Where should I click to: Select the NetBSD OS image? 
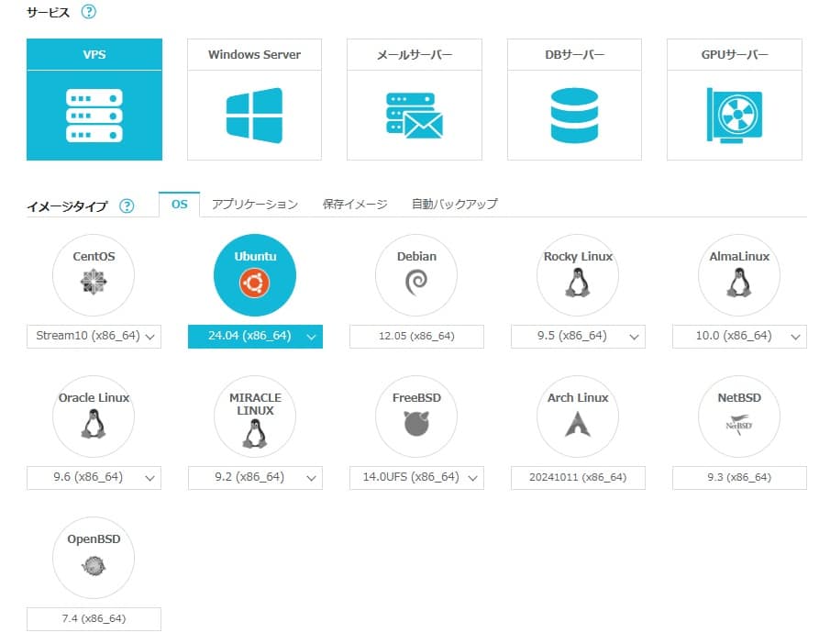739,424
